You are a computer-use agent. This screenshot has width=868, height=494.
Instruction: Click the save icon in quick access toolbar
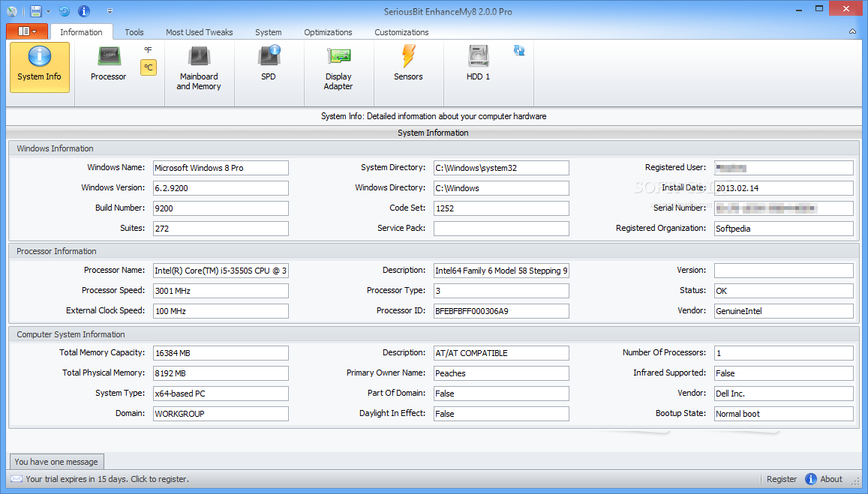click(x=36, y=11)
